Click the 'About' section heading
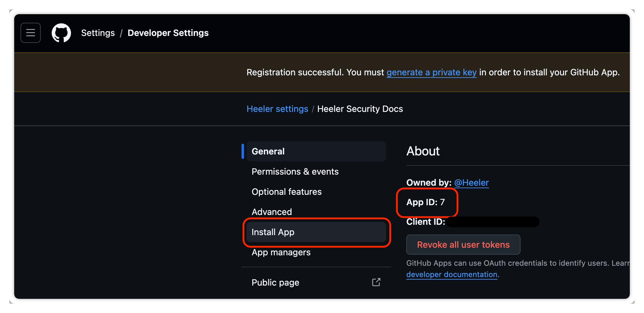The image size is (644, 313). pyautogui.click(x=423, y=151)
